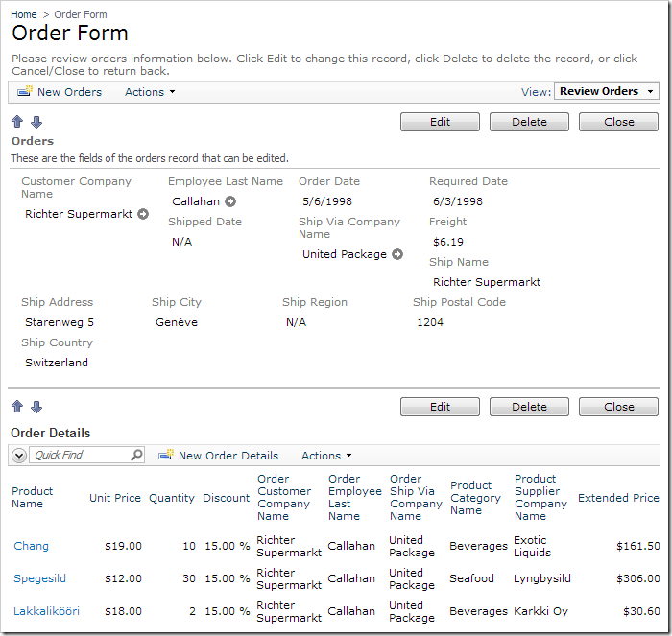The height and width of the screenshot is (636, 672).
Task: Open Richter Supermarkt customer lookup arrow
Action: click(x=143, y=214)
